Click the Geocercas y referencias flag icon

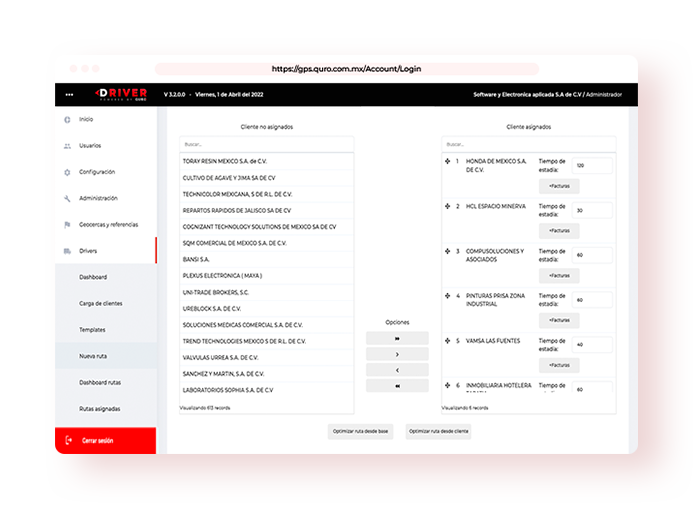click(67, 224)
